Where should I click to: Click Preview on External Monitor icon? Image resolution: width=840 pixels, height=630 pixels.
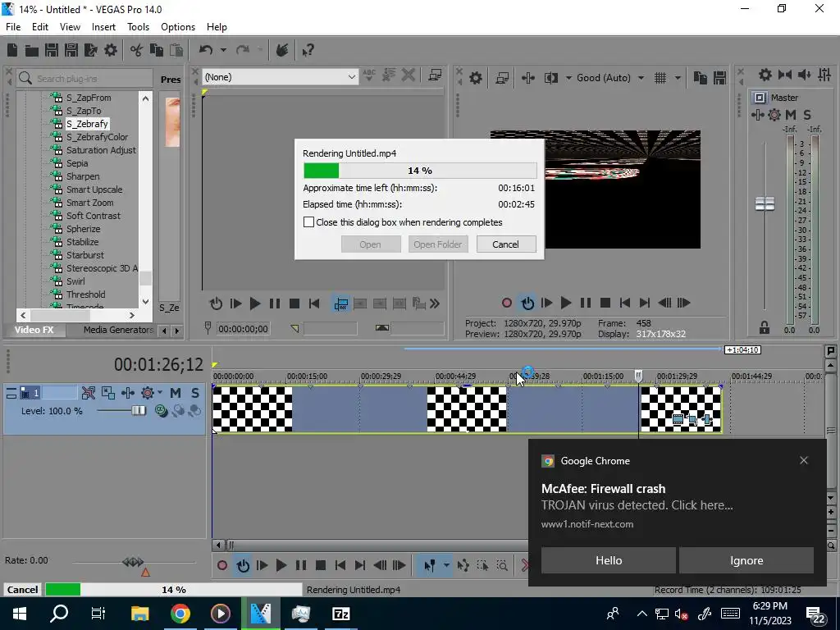point(502,78)
